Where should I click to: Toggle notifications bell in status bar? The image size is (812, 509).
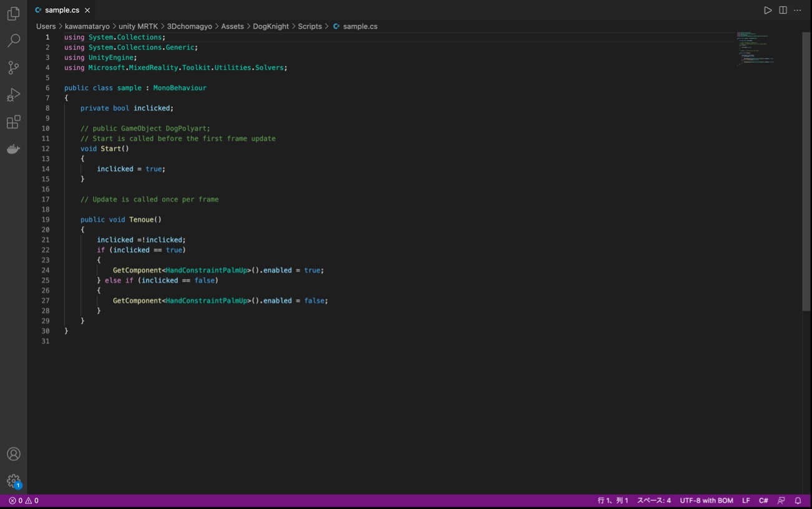[798, 500]
